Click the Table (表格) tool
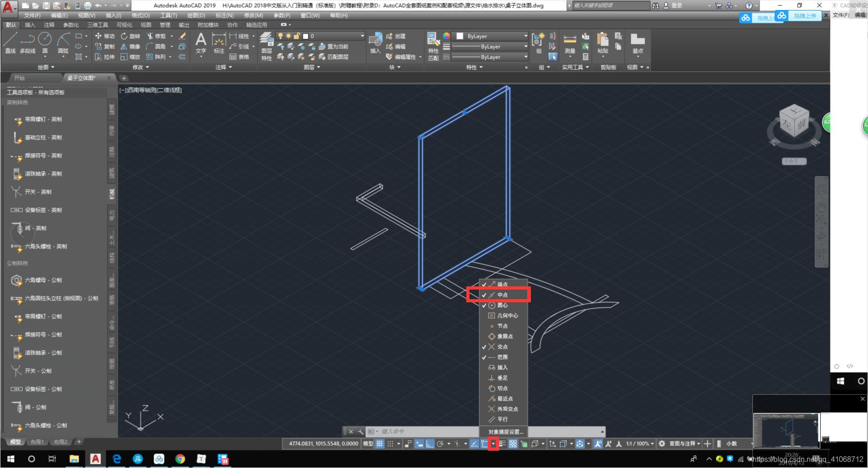 click(239, 57)
